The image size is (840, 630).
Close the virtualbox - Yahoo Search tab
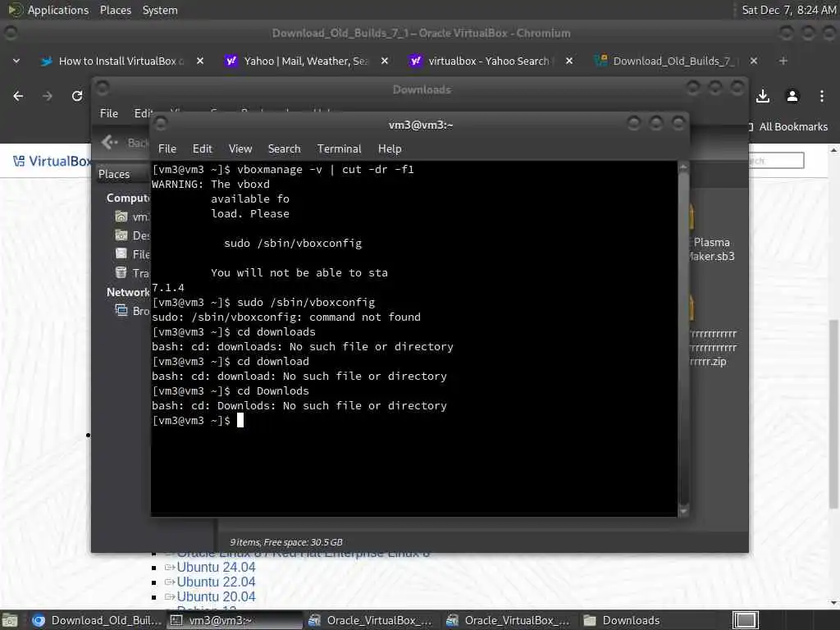[x=569, y=61]
